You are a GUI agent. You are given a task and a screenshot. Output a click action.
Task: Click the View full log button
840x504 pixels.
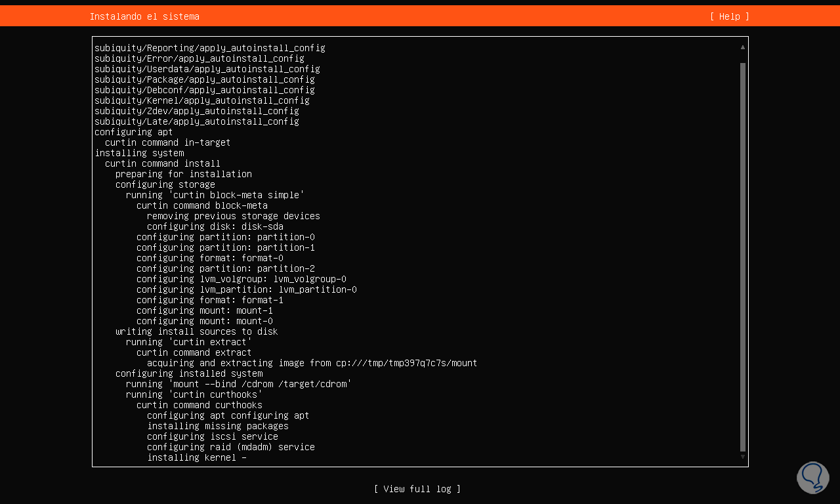click(x=417, y=489)
